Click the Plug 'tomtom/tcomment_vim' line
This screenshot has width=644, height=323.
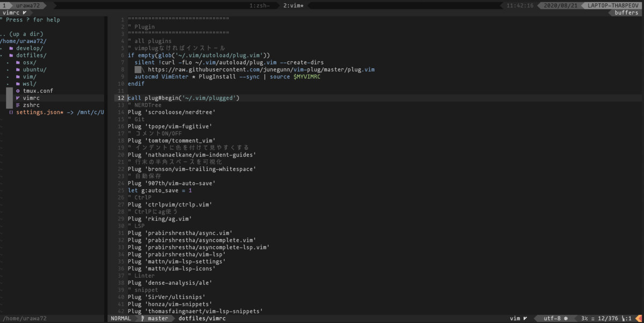point(171,141)
